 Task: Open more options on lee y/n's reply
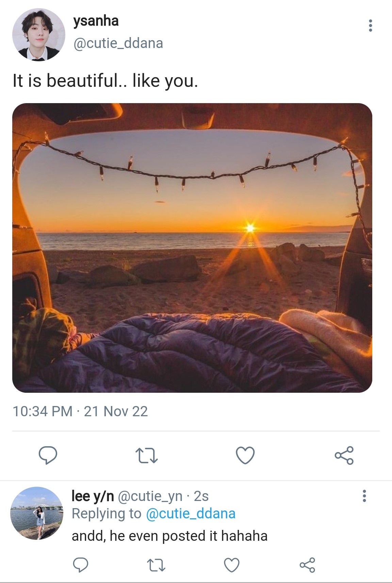coord(364,496)
